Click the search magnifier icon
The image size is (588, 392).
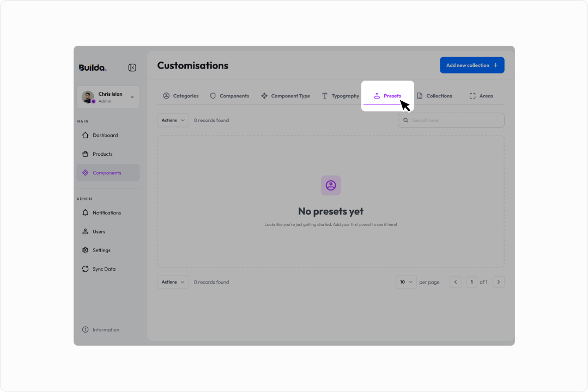pos(405,120)
